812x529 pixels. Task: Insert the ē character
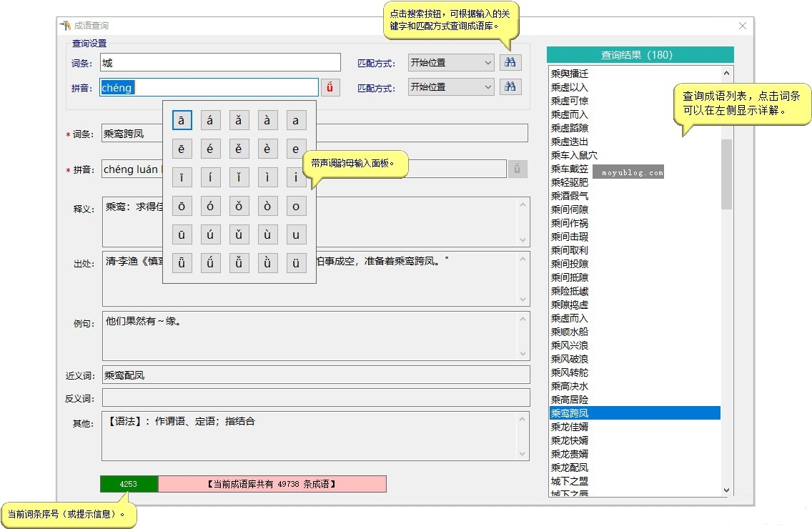[182, 149]
